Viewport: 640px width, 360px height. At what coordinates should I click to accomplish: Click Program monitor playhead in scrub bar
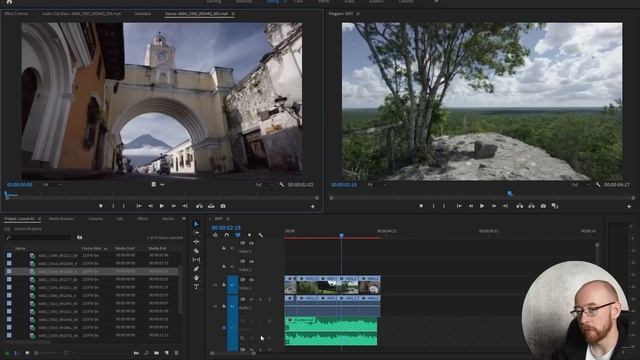(510, 193)
